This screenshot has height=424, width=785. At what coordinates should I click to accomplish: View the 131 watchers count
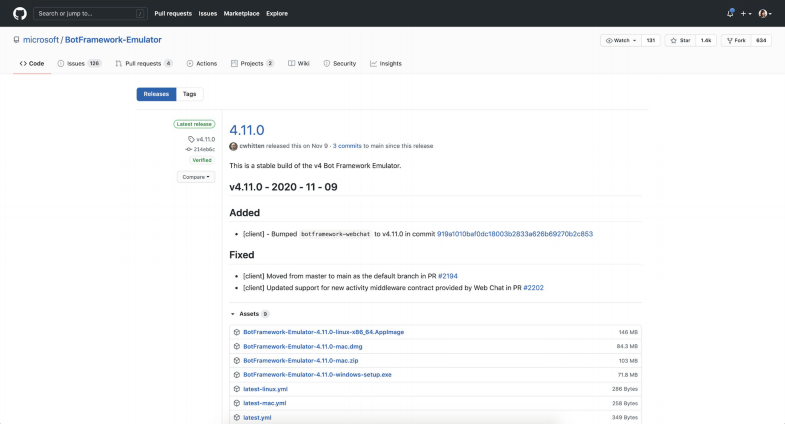pos(651,41)
